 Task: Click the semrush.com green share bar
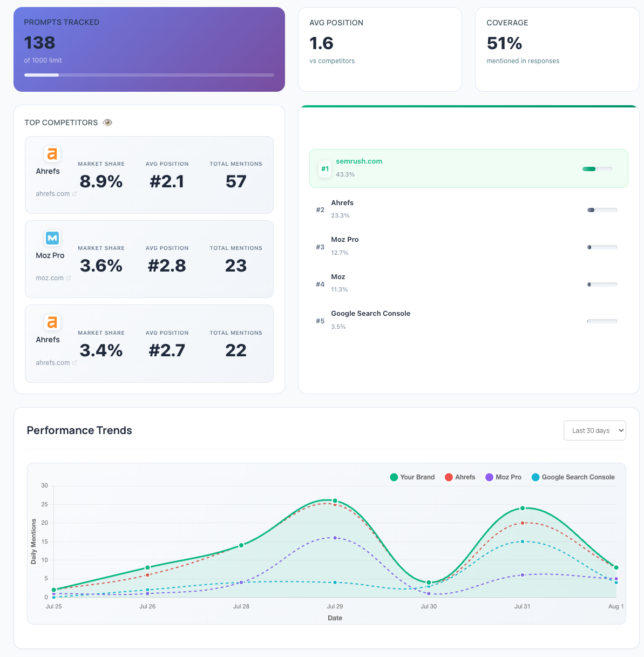coord(597,169)
